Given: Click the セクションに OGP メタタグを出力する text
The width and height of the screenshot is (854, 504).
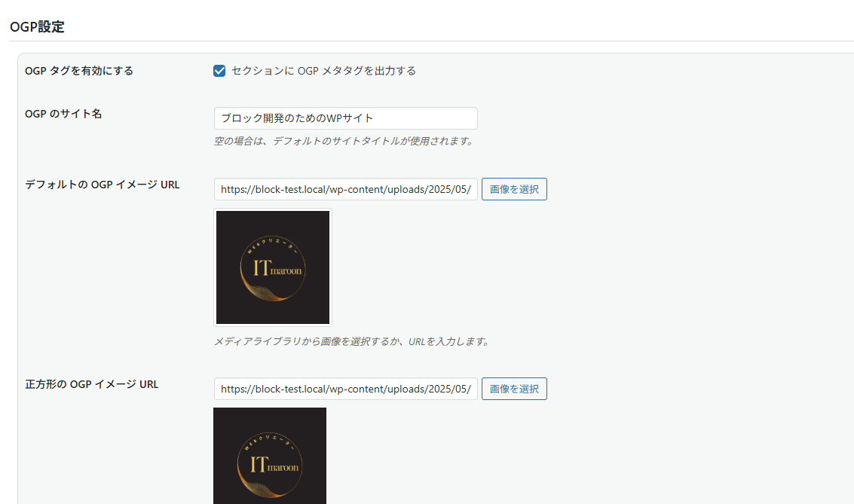Looking at the screenshot, I should tap(323, 71).
